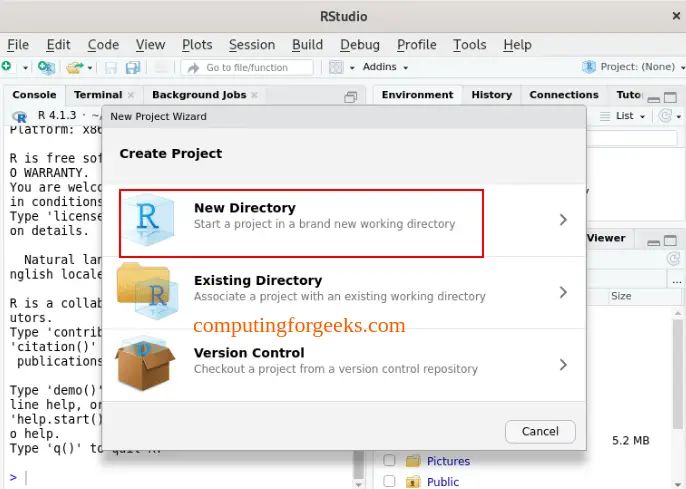Cancel the New Project Wizard

(x=540, y=432)
